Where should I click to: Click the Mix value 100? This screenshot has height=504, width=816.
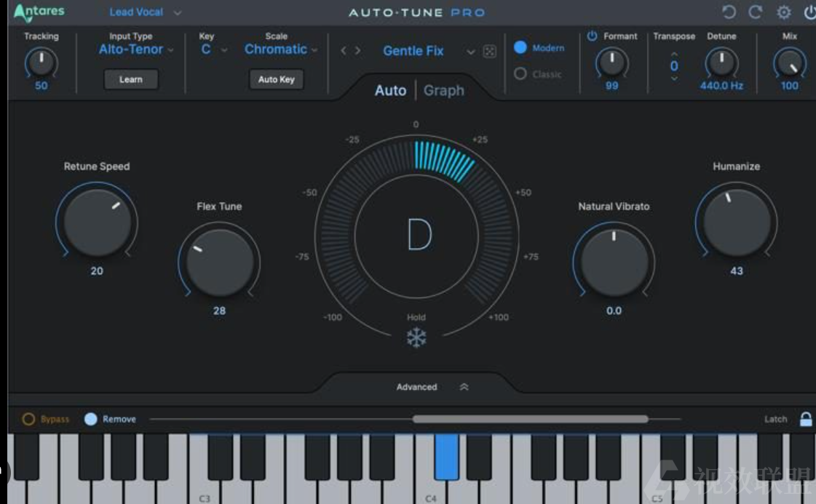click(x=790, y=86)
